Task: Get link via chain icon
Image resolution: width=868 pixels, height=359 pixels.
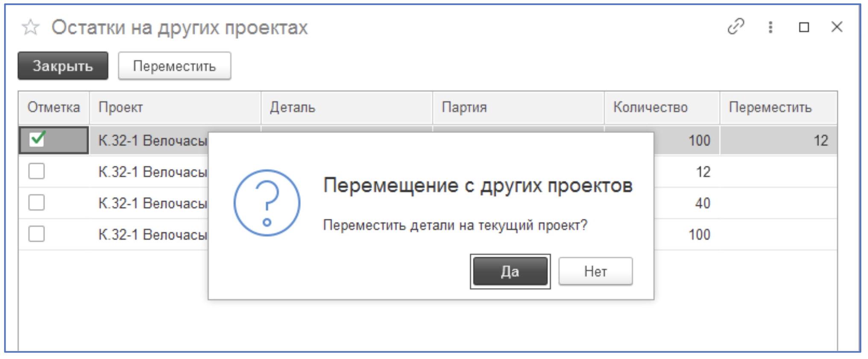Action: pos(736,27)
